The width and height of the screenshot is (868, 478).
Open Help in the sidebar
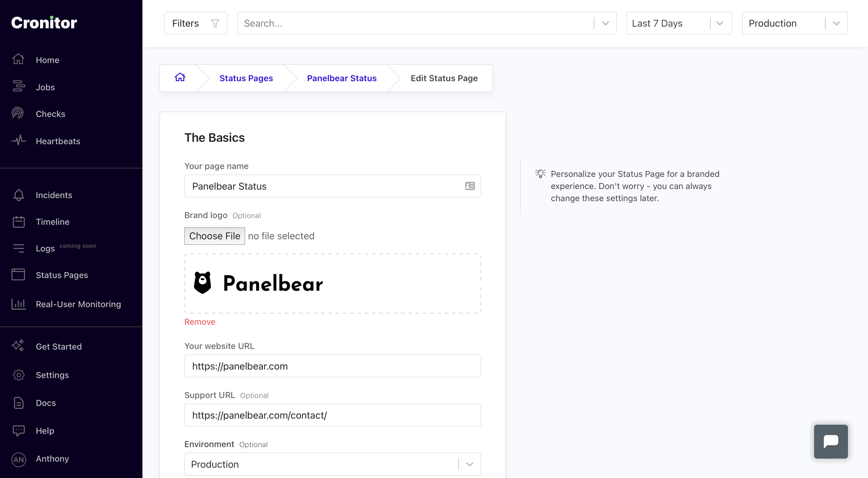click(45, 431)
